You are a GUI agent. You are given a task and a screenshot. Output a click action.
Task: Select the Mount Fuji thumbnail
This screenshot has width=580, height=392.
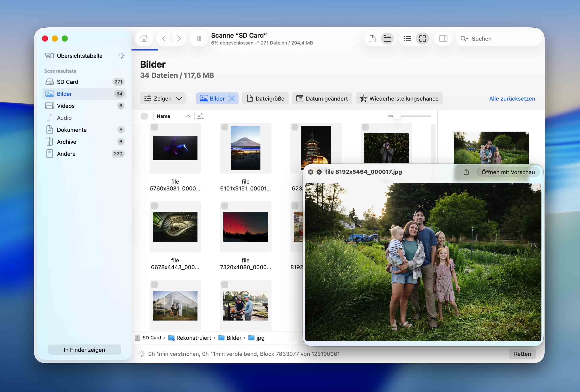[245, 148]
